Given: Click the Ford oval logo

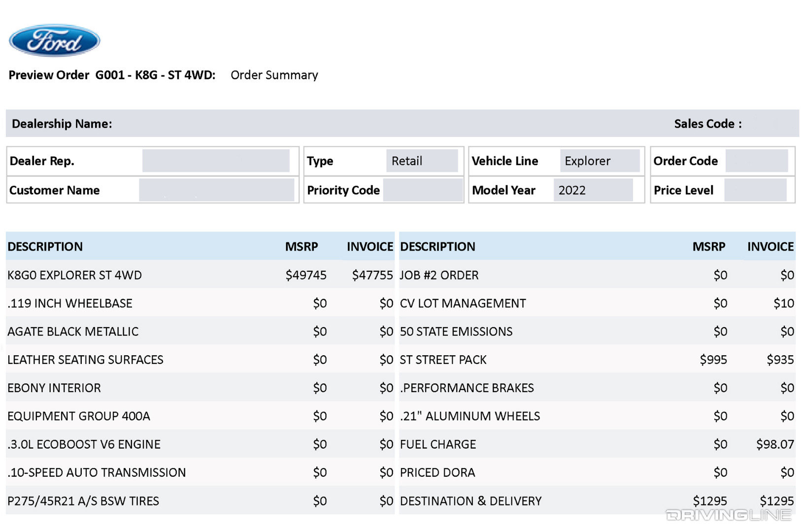Looking at the screenshot, I should pos(54,40).
